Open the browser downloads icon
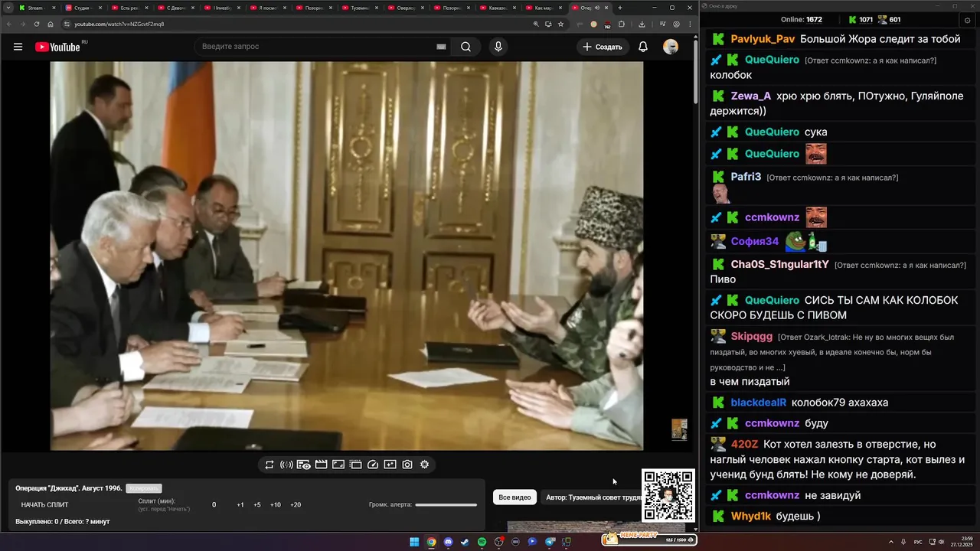Viewport: 980px width, 551px height. click(642, 24)
